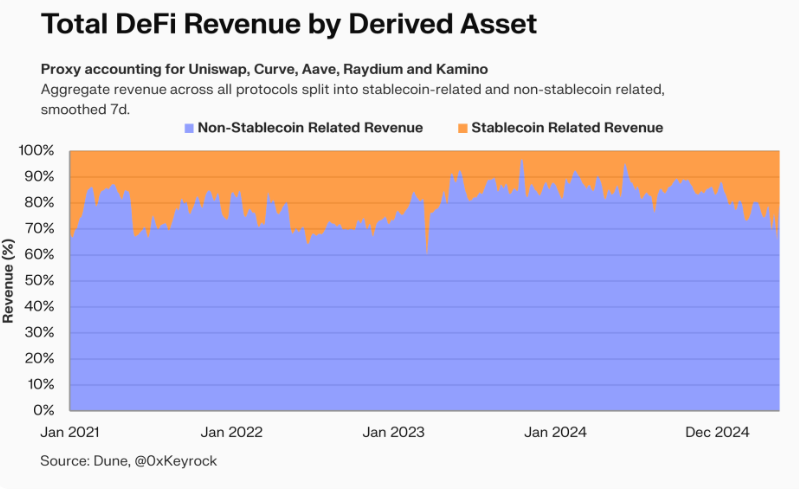Click the Jan 2023 x-axis label
The width and height of the screenshot is (800, 492).
393,432
